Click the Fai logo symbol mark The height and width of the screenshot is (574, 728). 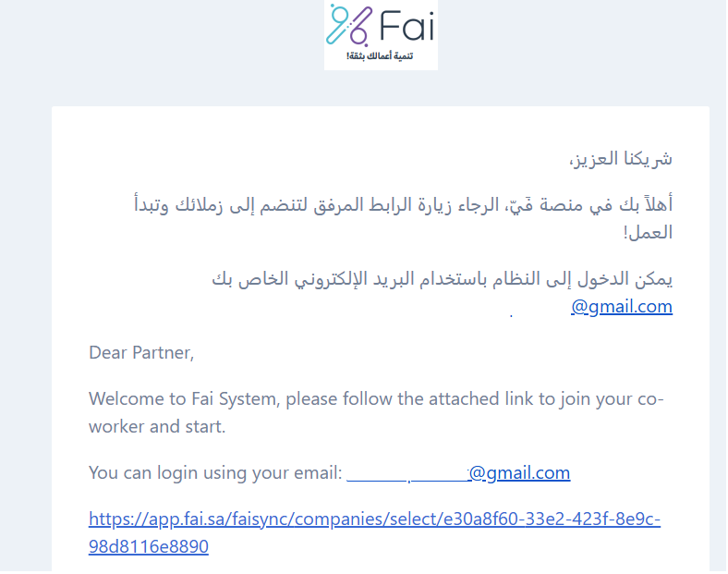[x=349, y=25]
